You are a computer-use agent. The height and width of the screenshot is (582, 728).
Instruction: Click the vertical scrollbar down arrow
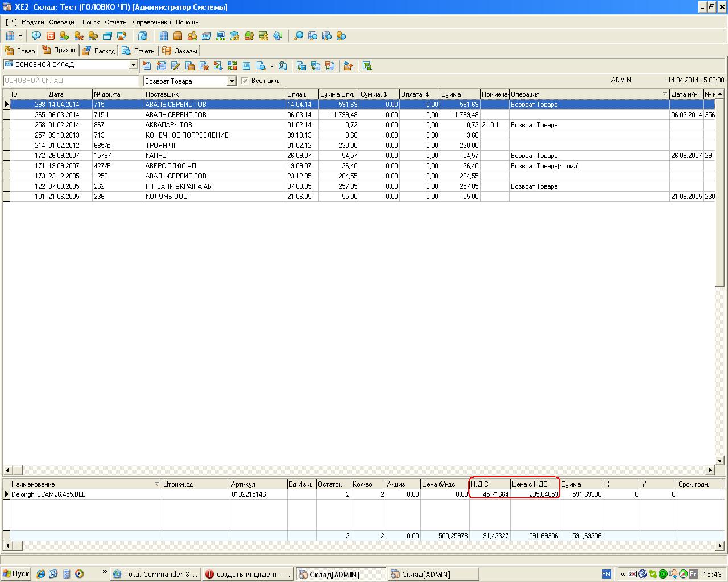pos(719,460)
